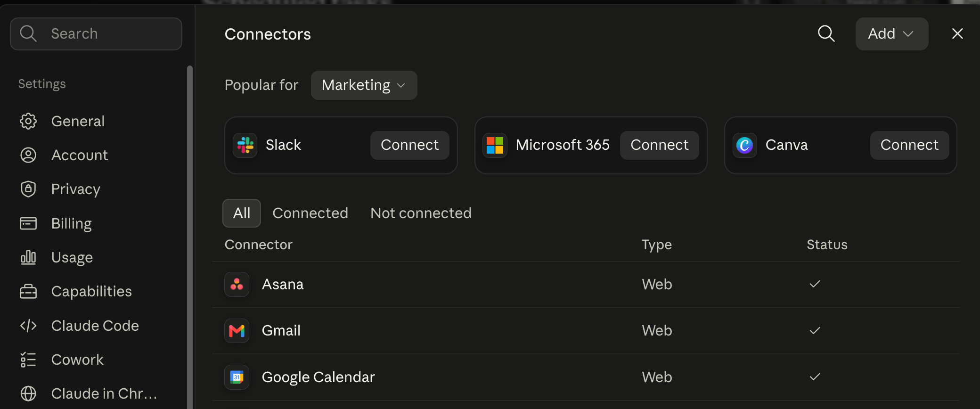
Task: Click the Status column header
Action: point(827,245)
